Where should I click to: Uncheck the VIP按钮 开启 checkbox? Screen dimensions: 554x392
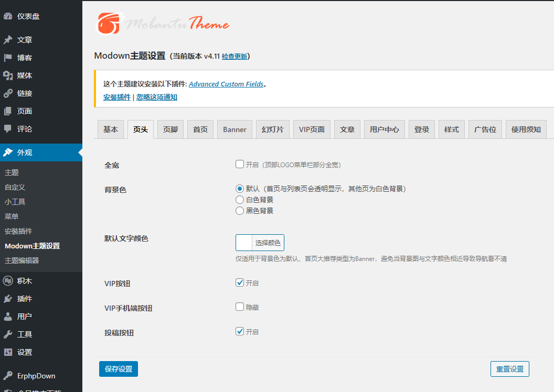pos(240,282)
